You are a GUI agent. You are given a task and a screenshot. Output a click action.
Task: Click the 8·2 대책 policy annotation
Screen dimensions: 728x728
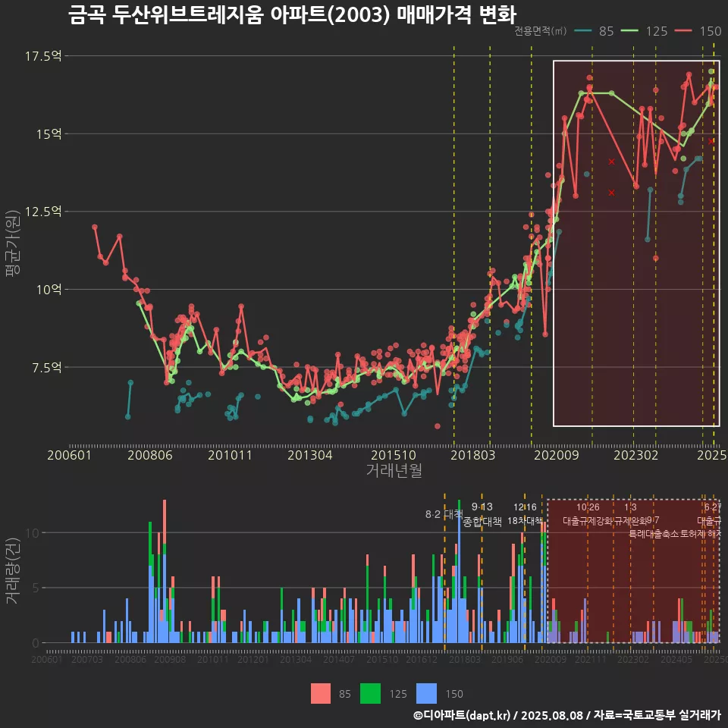(x=444, y=514)
